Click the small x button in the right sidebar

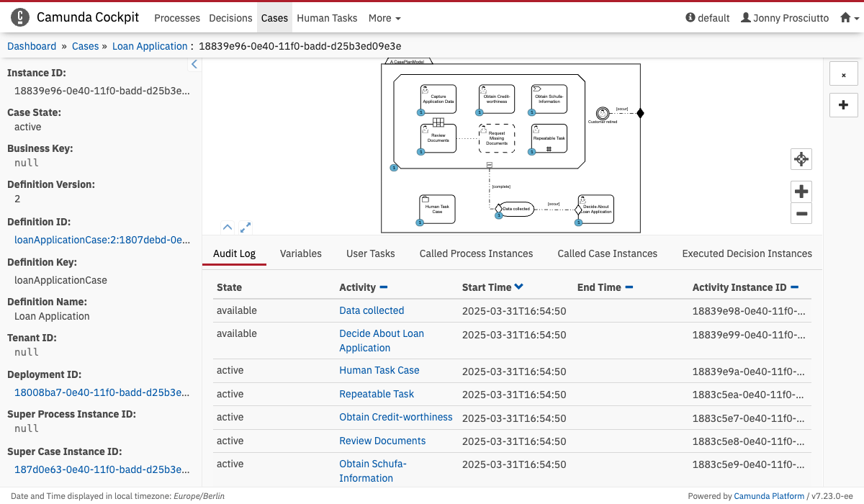(x=843, y=75)
